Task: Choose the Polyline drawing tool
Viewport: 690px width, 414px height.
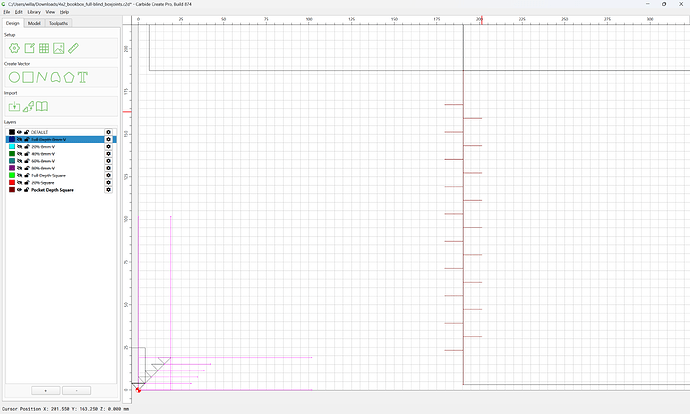Action: [x=42, y=77]
